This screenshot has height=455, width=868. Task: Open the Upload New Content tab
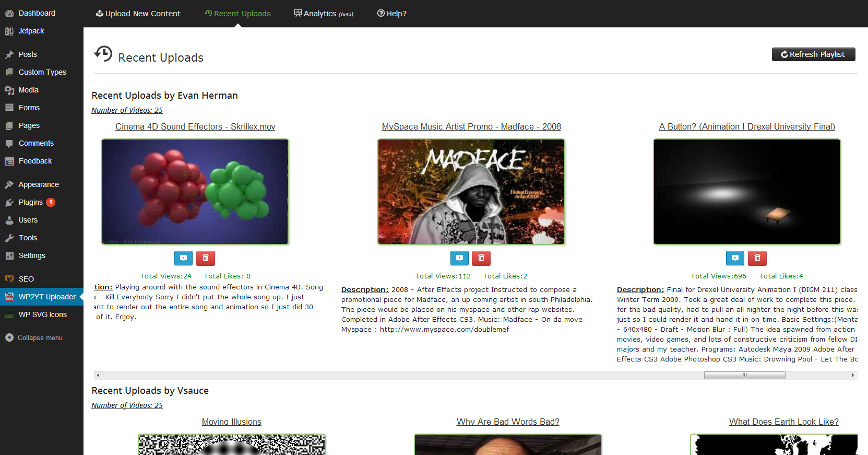pos(138,14)
